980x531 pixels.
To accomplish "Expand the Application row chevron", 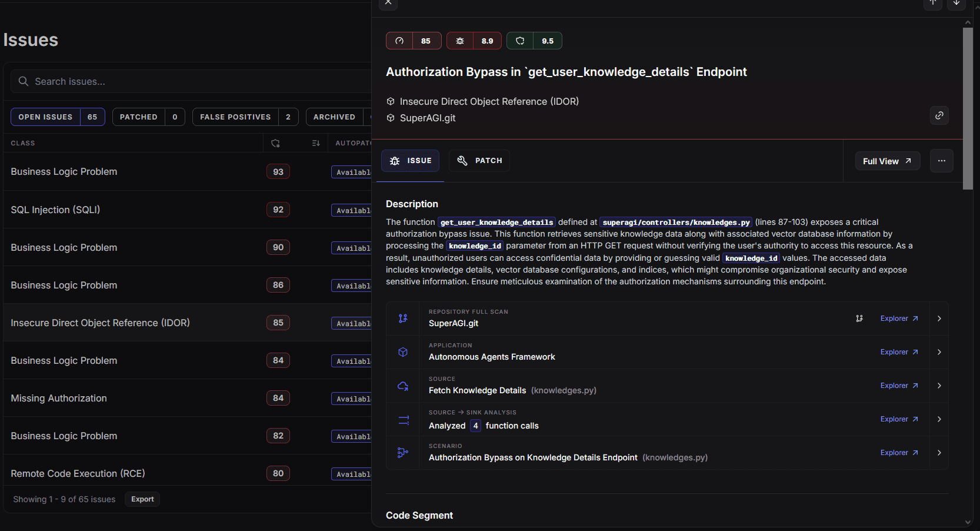I will pyautogui.click(x=939, y=352).
